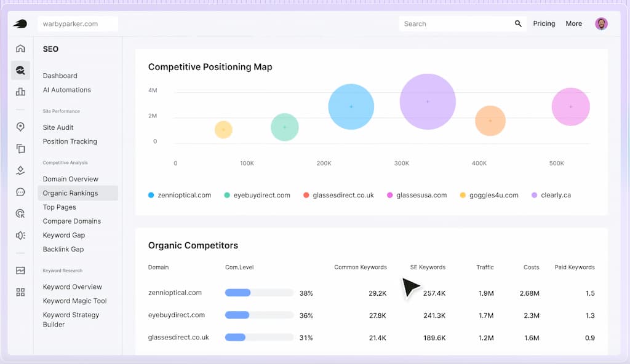Open Keyword Gap
630x364 pixels.
(64, 235)
